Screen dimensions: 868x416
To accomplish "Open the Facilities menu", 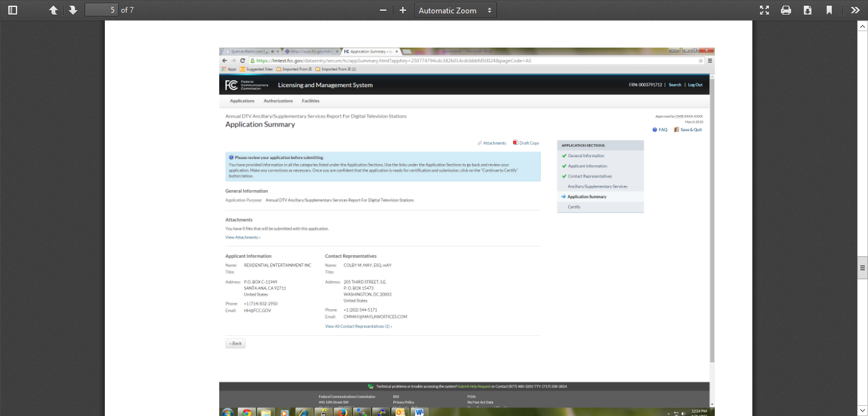I will point(311,101).
